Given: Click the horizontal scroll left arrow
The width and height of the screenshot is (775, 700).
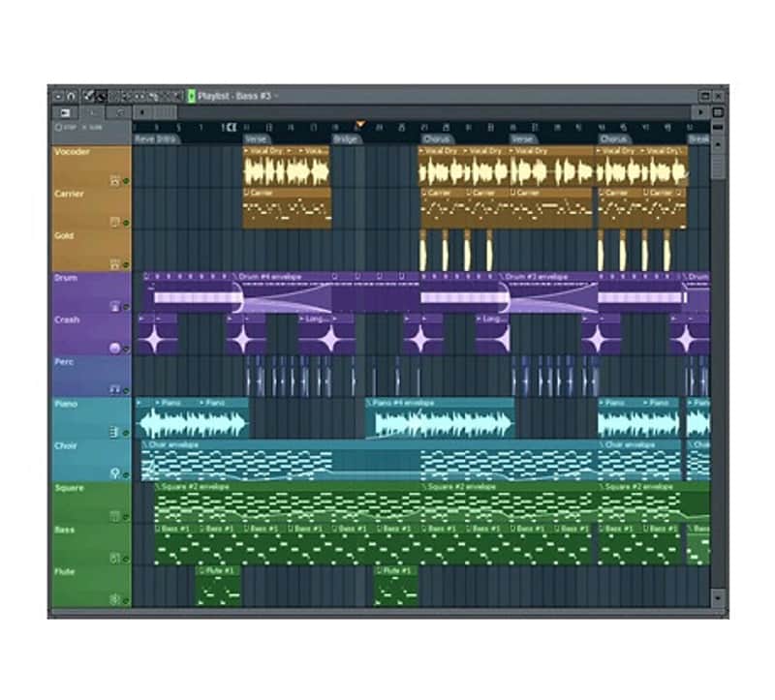Looking at the screenshot, I should coord(142,113).
